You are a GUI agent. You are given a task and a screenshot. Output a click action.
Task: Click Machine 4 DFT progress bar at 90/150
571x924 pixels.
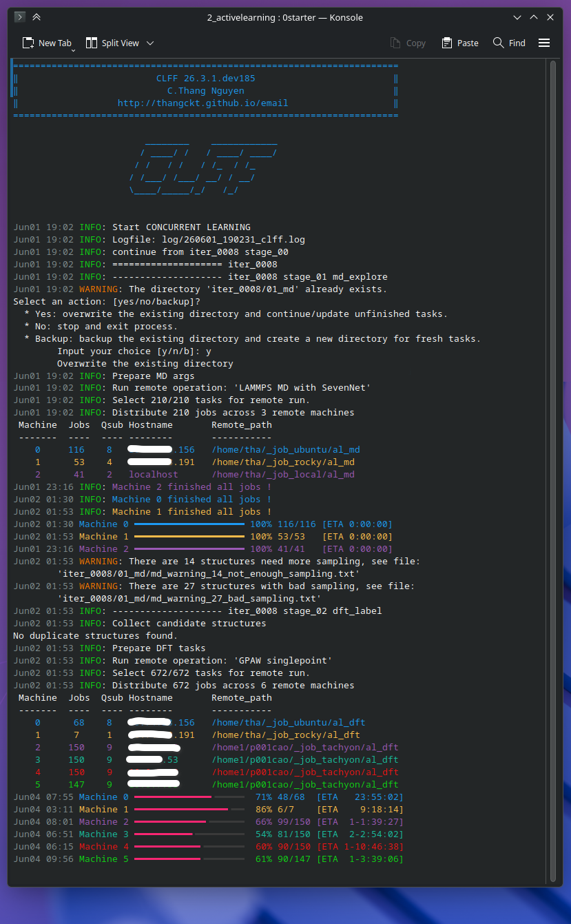point(189,847)
